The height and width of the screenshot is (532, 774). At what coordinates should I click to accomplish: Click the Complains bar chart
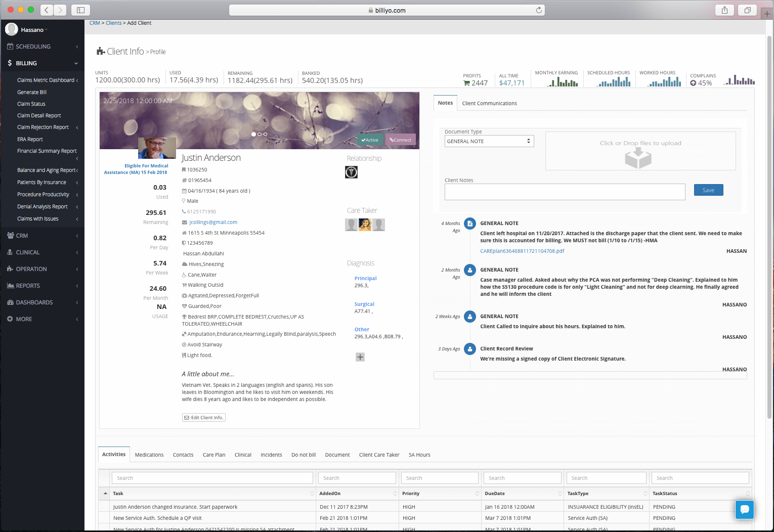pos(739,80)
